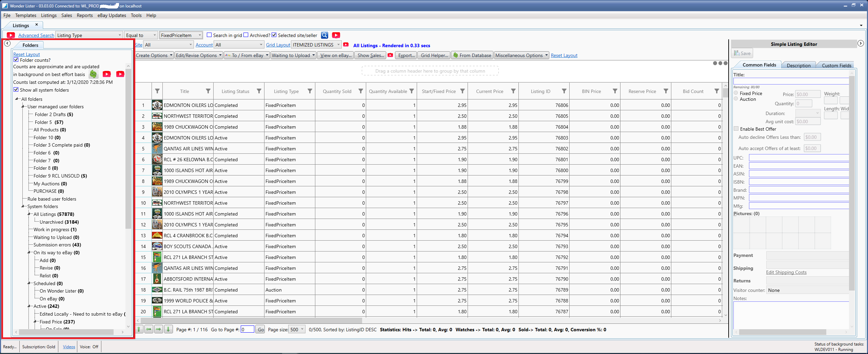
Task: Select the Fixed Price radio button
Action: click(x=736, y=93)
